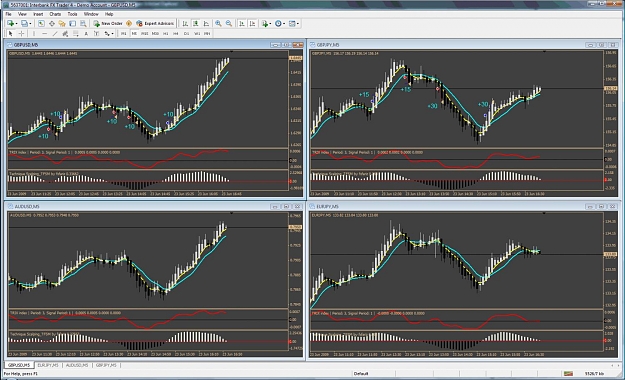Open the File menu
This screenshot has height=380, width=625.
8,14
